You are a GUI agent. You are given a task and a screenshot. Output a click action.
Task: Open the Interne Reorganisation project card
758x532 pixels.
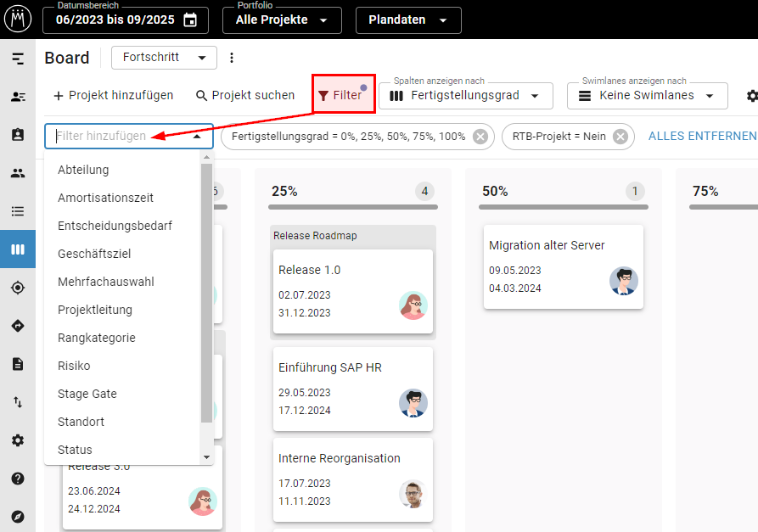click(353, 479)
